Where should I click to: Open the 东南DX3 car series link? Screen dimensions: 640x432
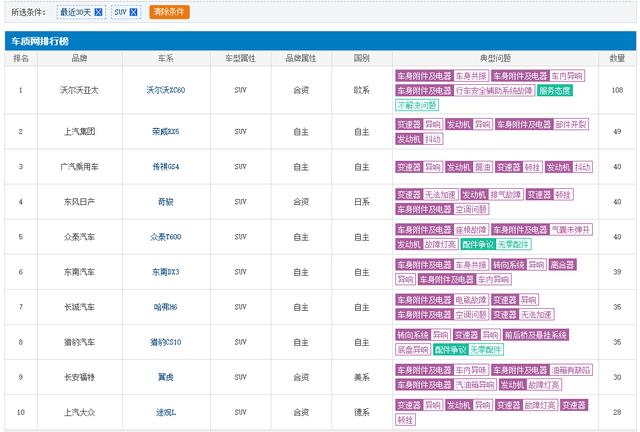(166, 272)
